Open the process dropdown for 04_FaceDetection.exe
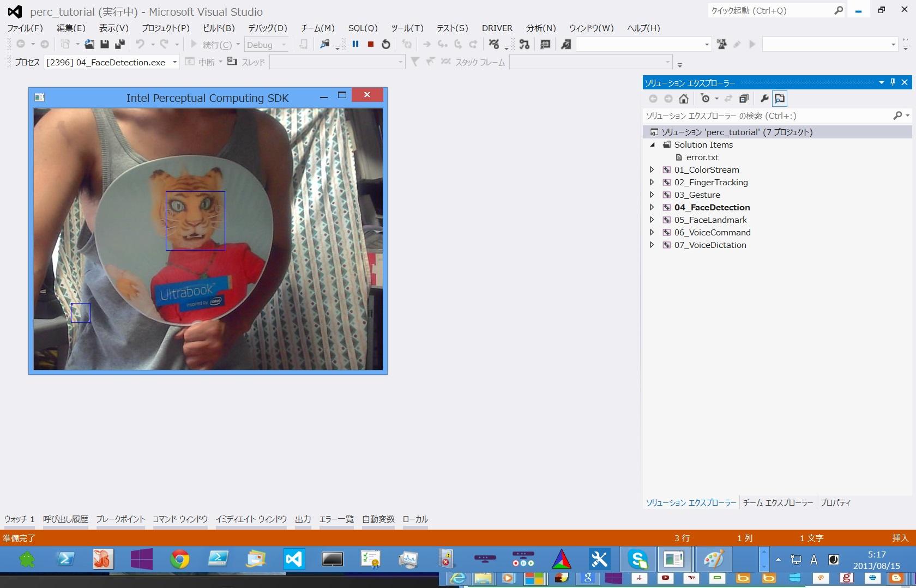 pyautogui.click(x=174, y=62)
